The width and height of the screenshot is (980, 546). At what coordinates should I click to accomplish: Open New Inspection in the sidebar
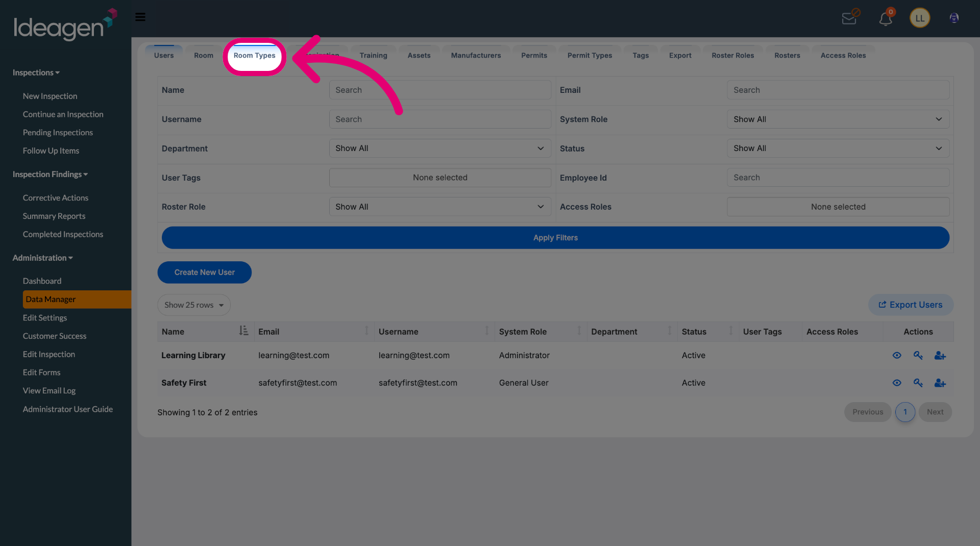[50, 96]
